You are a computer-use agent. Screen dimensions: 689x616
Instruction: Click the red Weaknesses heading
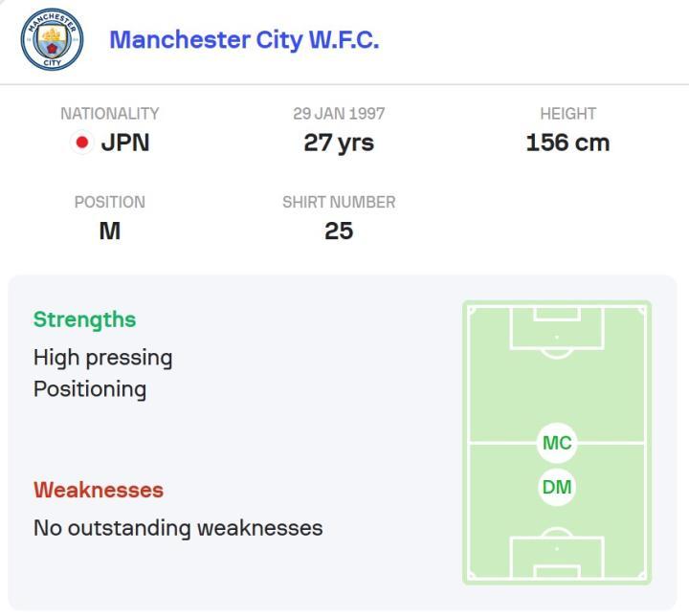tap(99, 490)
